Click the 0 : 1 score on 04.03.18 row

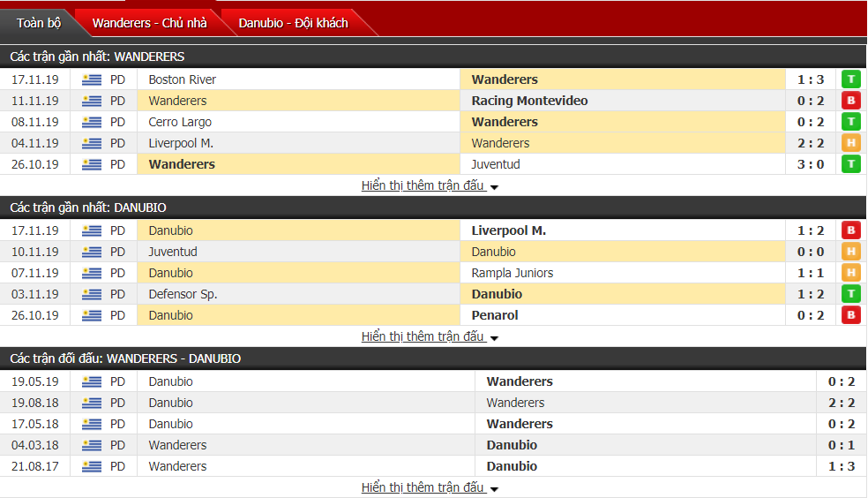[842, 445]
